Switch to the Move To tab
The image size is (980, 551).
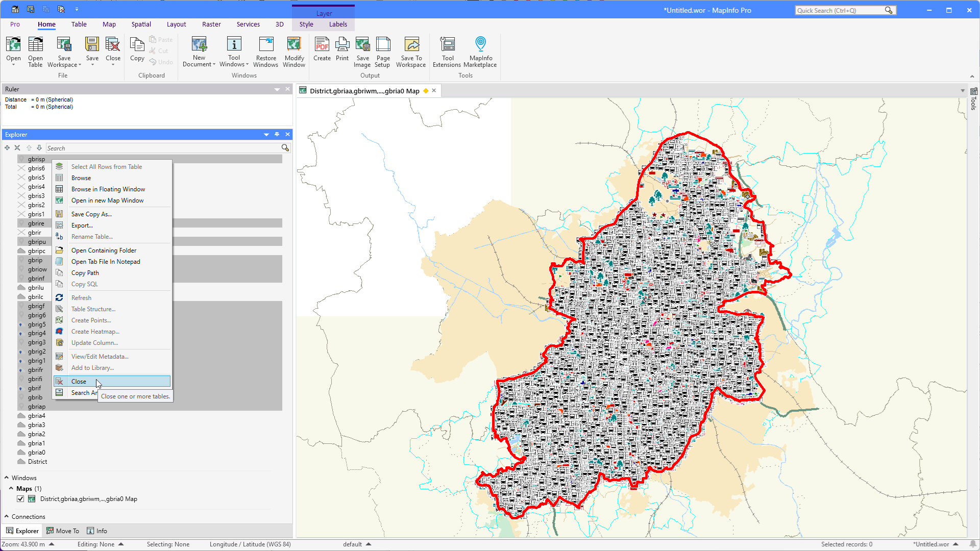click(x=63, y=531)
